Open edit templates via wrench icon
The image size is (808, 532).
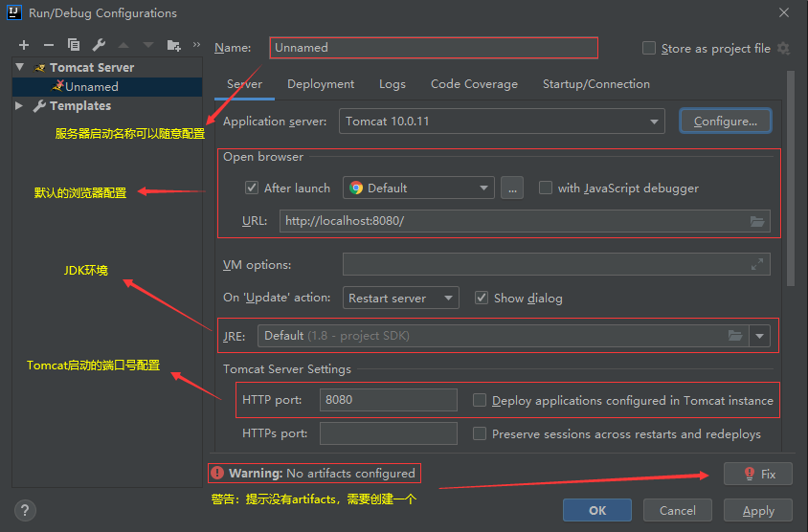pos(99,45)
